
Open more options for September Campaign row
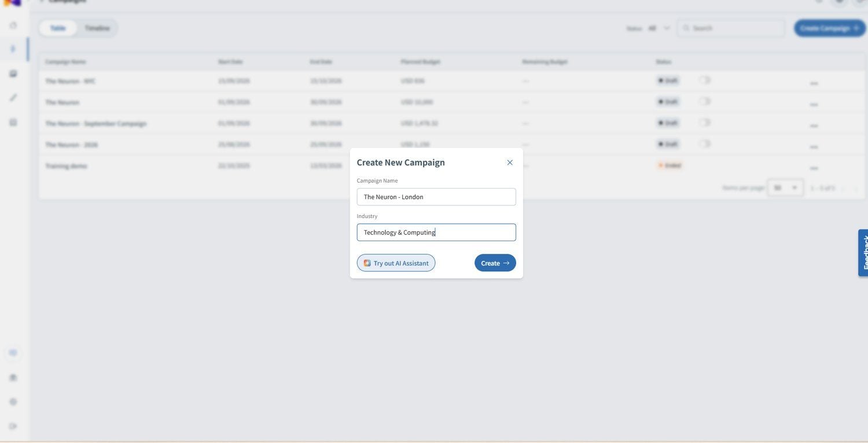814,125
